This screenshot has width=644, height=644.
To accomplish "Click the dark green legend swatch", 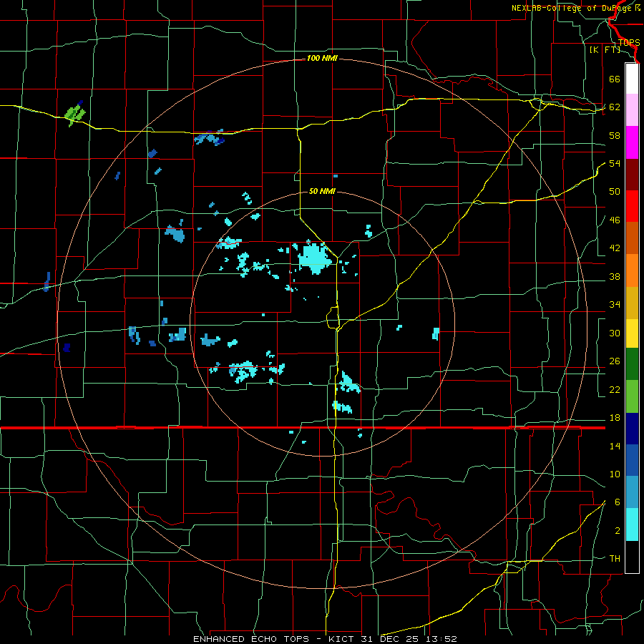I will point(632,364).
